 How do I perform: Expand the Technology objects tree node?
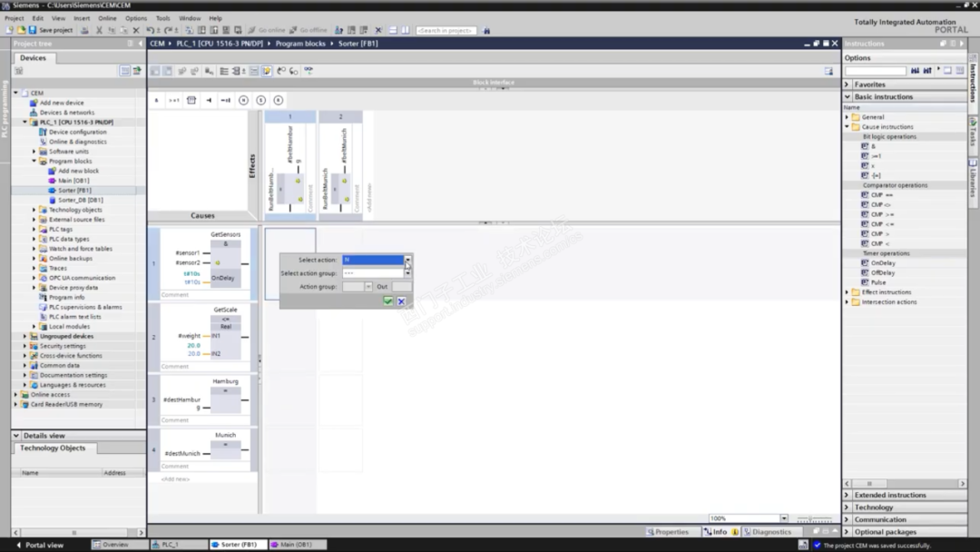(34, 210)
